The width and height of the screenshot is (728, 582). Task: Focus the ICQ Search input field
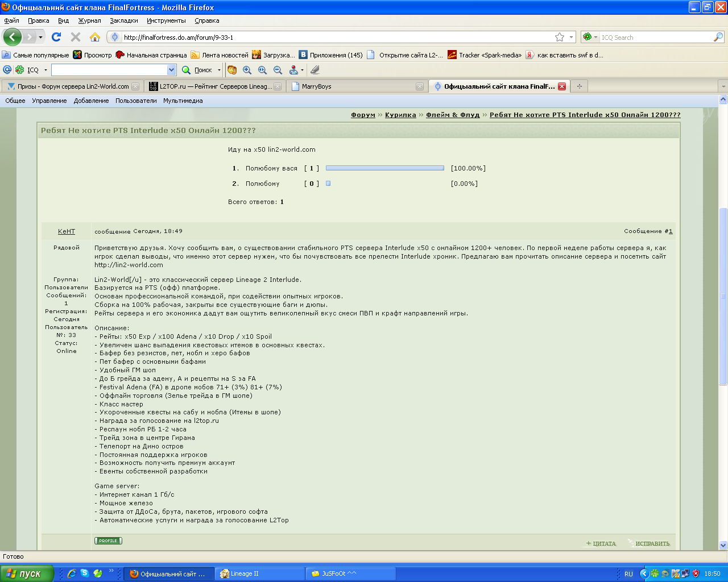(x=656, y=37)
